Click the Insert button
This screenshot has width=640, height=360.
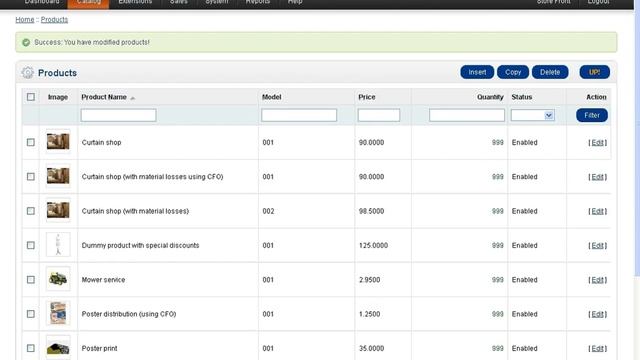click(477, 72)
